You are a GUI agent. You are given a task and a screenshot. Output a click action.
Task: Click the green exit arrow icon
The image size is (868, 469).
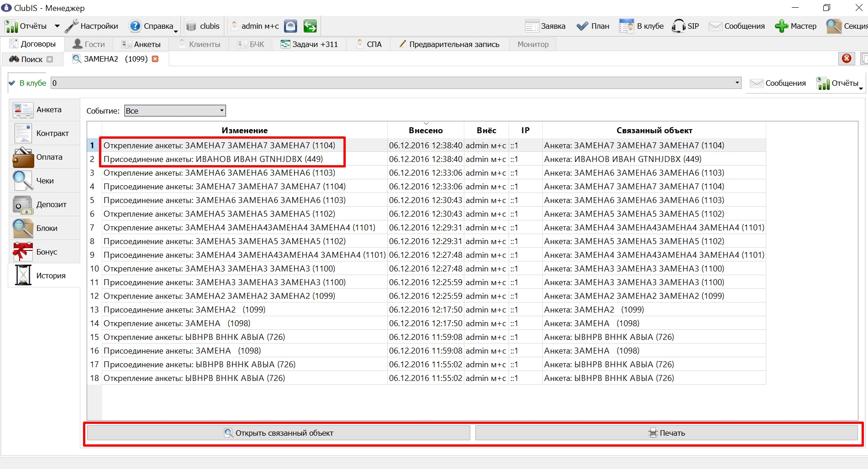(x=310, y=26)
